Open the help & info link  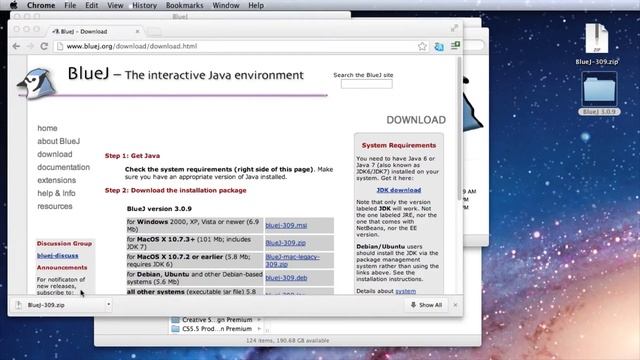coord(56,193)
